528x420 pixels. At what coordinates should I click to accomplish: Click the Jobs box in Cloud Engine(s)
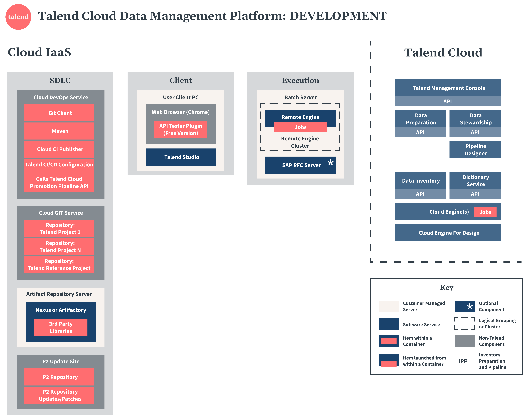click(485, 212)
